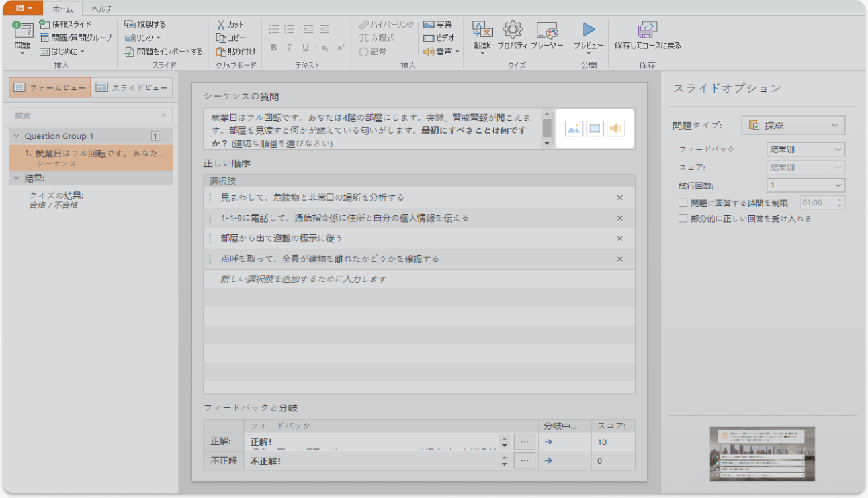Click Save and return to course icon
Image resolution: width=868 pixels, height=498 pixels.
pos(647,30)
